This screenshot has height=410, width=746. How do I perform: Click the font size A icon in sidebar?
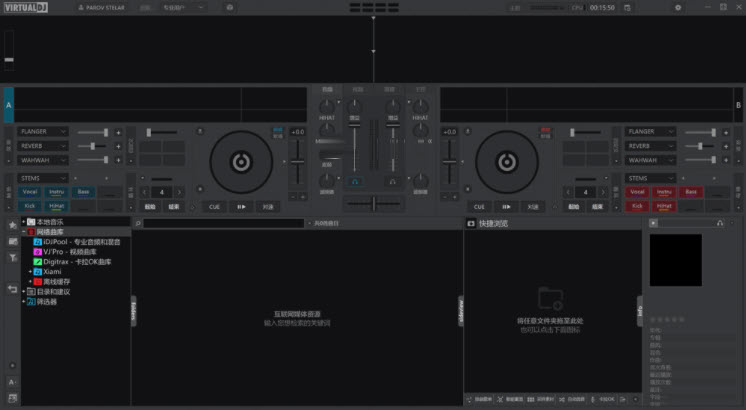[12, 382]
